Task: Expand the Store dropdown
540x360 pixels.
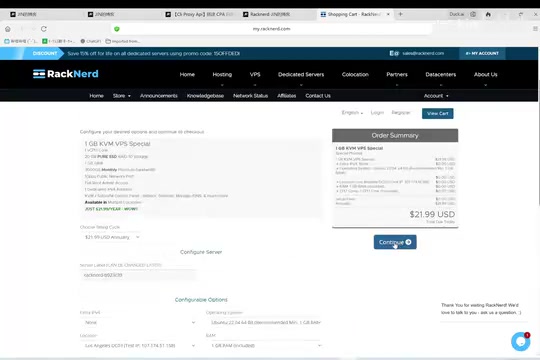Action: pyautogui.click(x=122, y=96)
